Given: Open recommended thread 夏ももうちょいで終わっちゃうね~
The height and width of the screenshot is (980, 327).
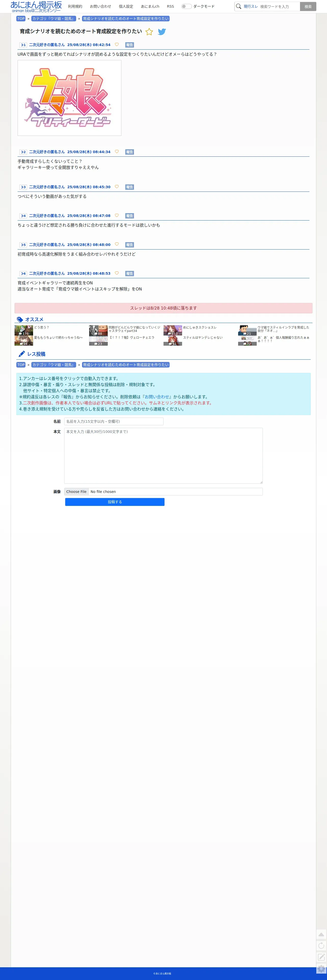Looking at the screenshot, I should pyautogui.click(x=58, y=338).
